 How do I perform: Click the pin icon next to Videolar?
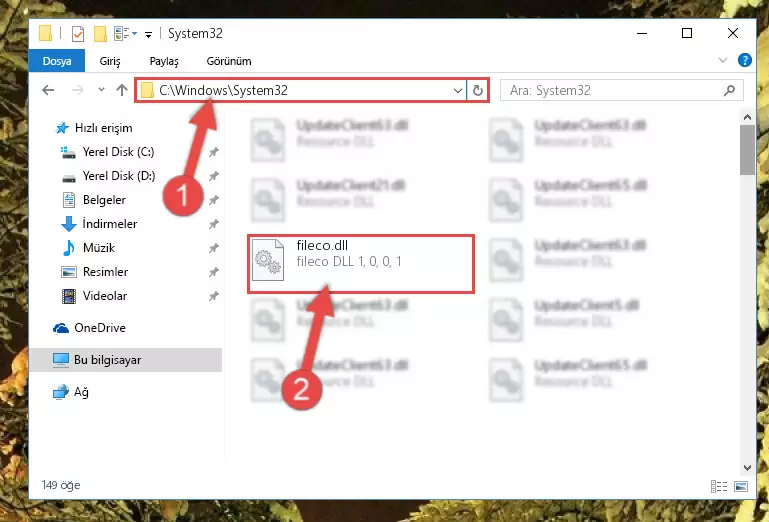tap(213, 296)
